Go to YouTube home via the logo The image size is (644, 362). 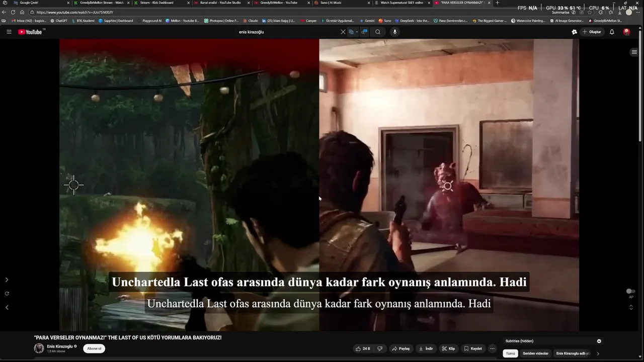click(x=31, y=32)
